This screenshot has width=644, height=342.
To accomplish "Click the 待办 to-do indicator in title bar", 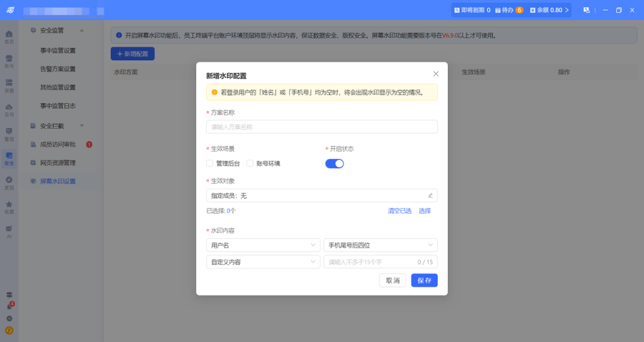I will coord(509,10).
